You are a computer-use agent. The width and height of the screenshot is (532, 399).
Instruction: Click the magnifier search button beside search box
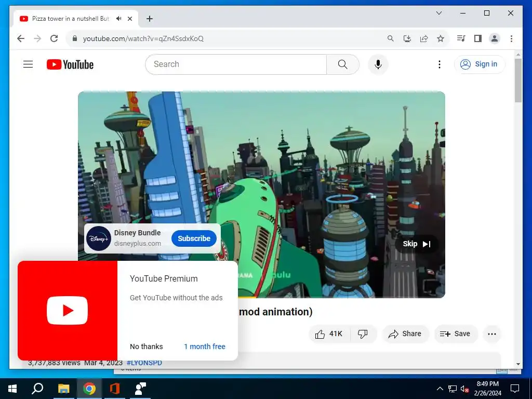[x=343, y=64]
